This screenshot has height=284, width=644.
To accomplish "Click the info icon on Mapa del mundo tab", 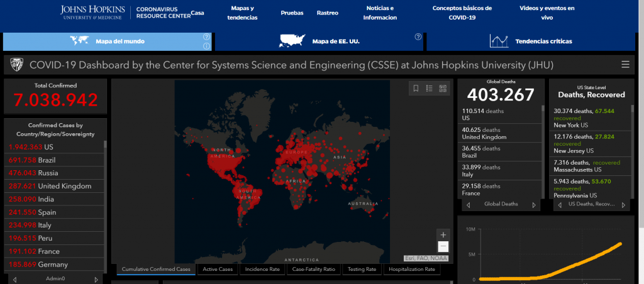I will pos(206,46).
